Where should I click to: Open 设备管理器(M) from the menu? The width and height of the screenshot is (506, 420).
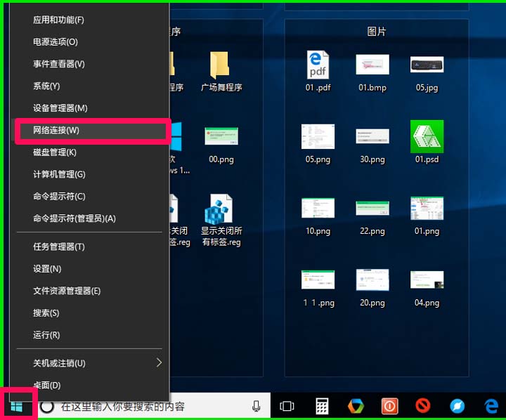(x=60, y=108)
